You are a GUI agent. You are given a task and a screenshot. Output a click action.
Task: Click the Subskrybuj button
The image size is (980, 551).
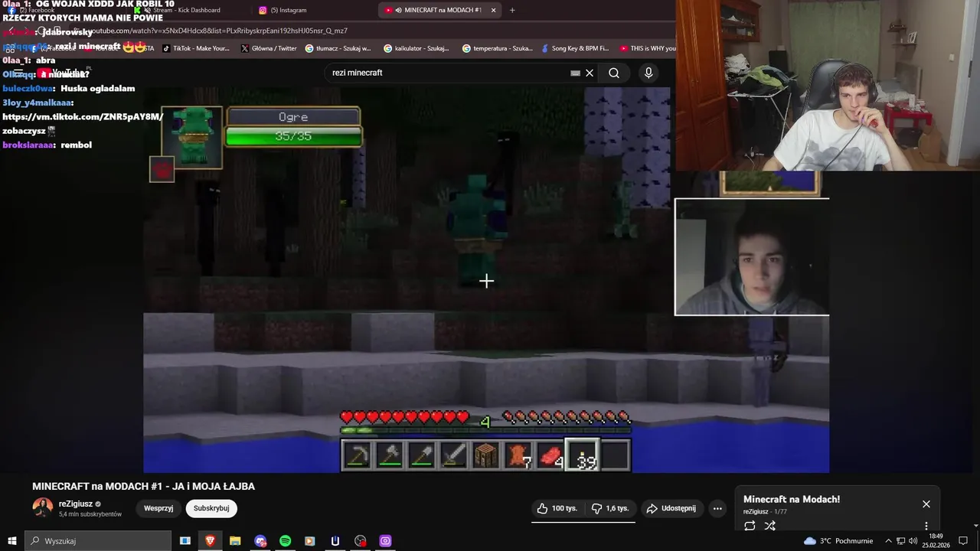pos(211,508)
